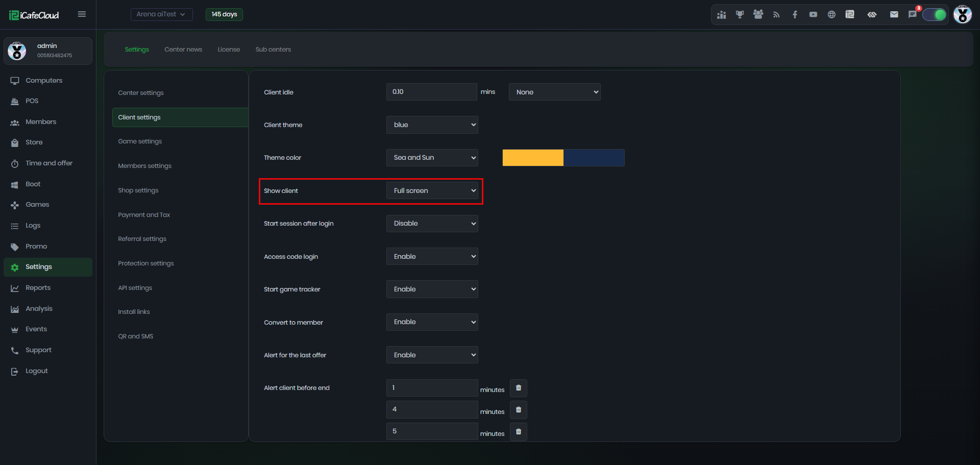
Task: Open the Start session after login dropdown
Action: click(432, 224)
